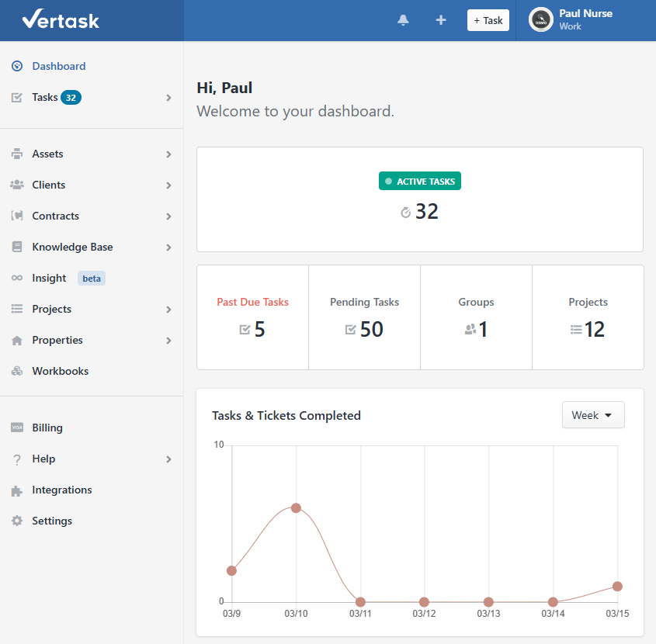Expand the Tasks sidebar chevron
This screenshot has width=656, height=644.
[x=168, y=98]
